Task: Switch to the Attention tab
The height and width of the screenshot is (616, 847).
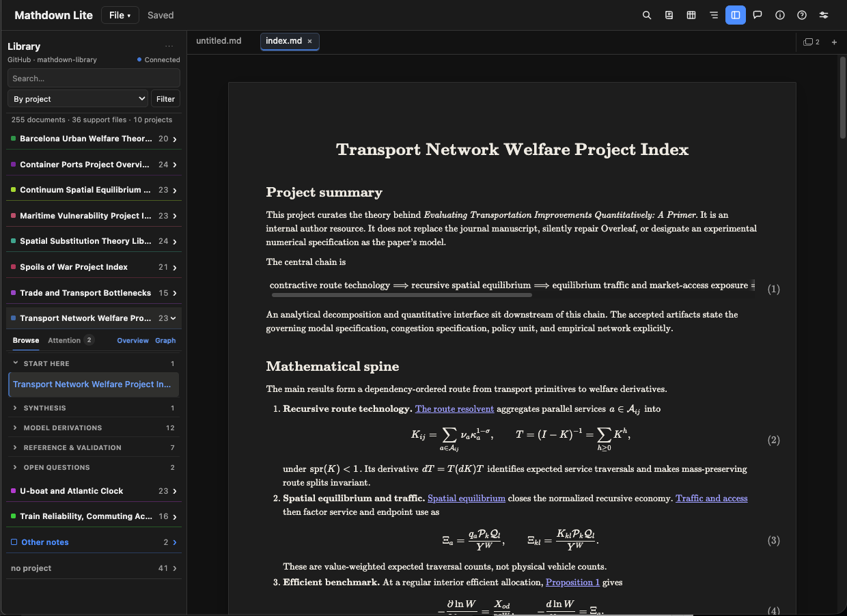Action: point(70,340)
